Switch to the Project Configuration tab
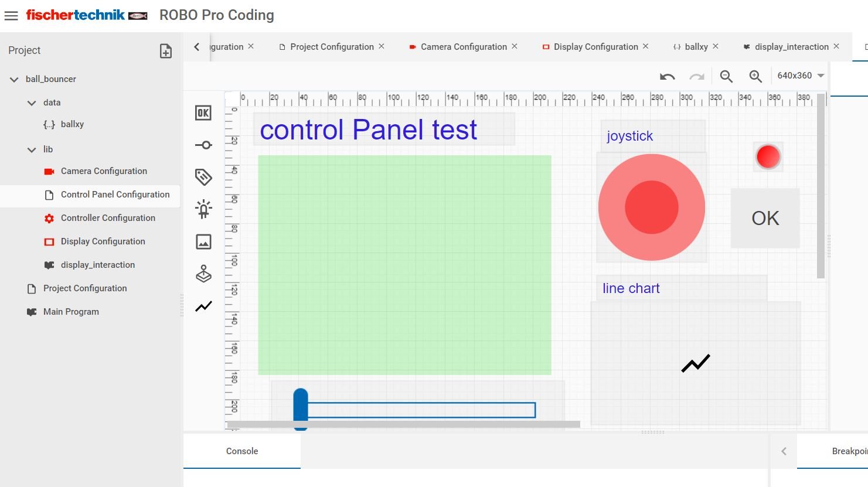 point(332,47)
